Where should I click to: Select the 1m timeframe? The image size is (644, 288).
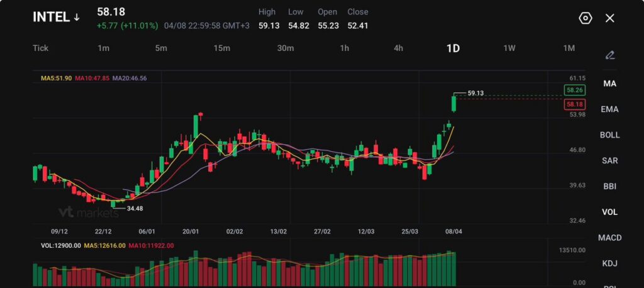[104, 48]
